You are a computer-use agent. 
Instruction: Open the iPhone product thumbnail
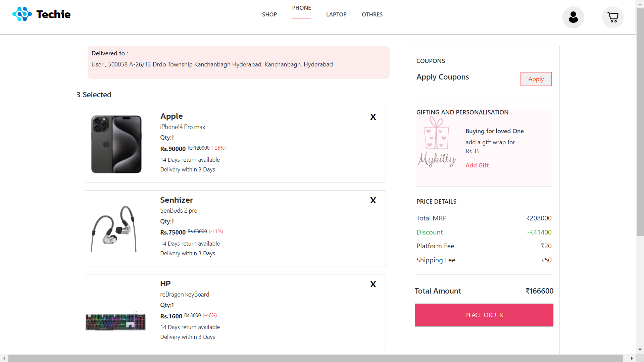pos(116,144)
